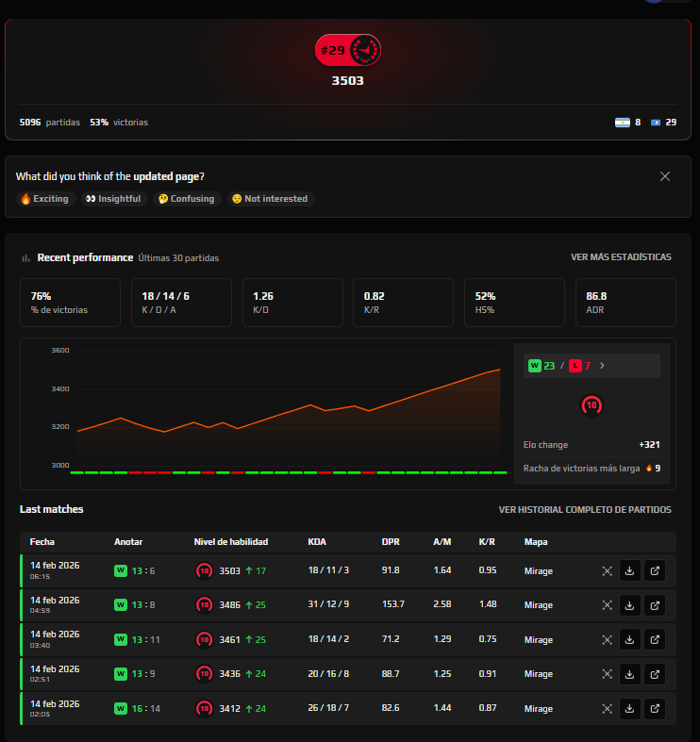Click the Fecha column header

pos(42,542)
